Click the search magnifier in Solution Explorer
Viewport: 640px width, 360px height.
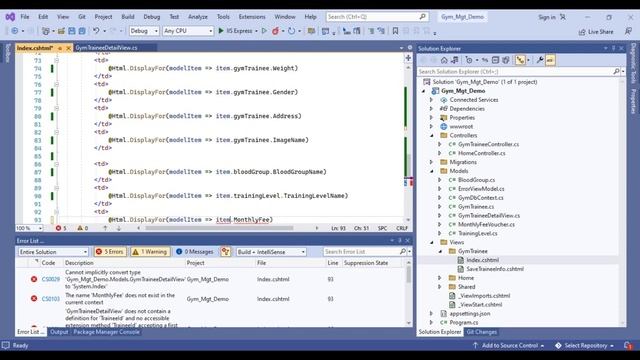[616, 71]
